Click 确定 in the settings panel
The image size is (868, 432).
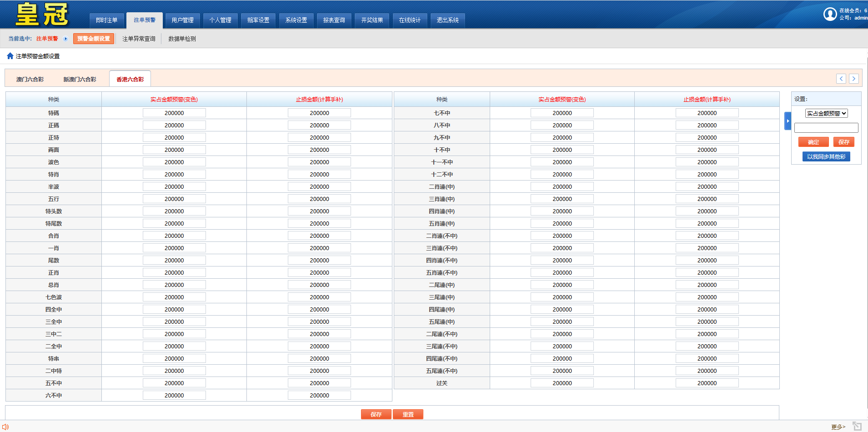(x=813, y=142)
